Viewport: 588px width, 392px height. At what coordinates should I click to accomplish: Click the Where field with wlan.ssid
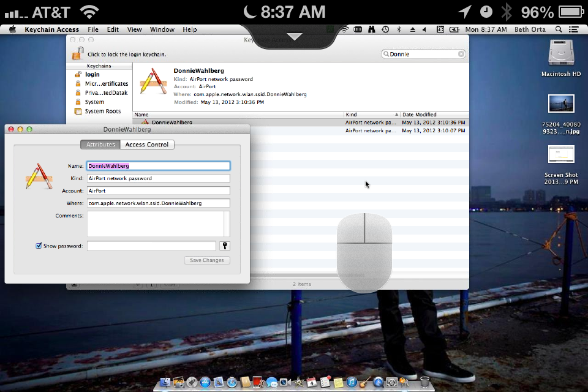158,203
